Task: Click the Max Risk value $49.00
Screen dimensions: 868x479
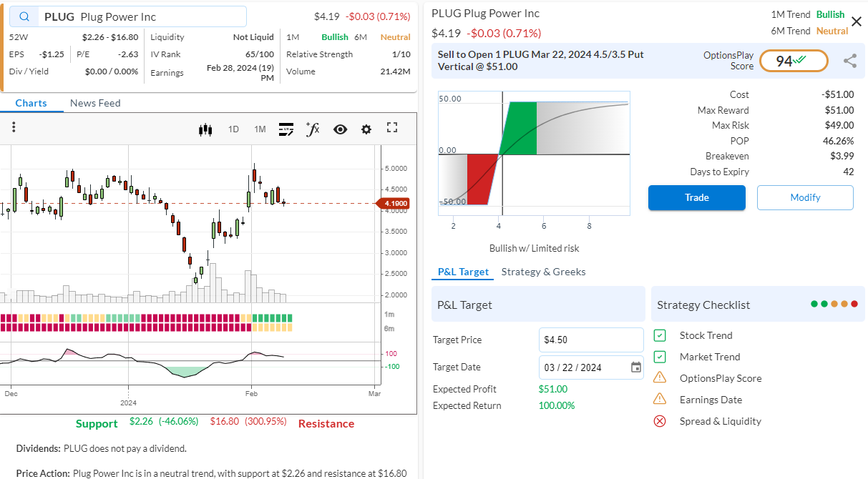Action: pos(838,125)
